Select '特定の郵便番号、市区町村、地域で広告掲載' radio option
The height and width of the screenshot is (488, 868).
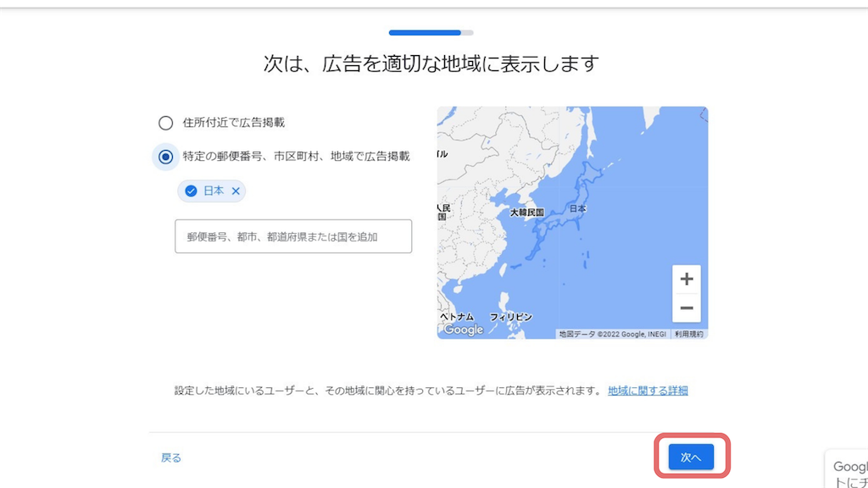pyautogui.click(x=165, y=157)
